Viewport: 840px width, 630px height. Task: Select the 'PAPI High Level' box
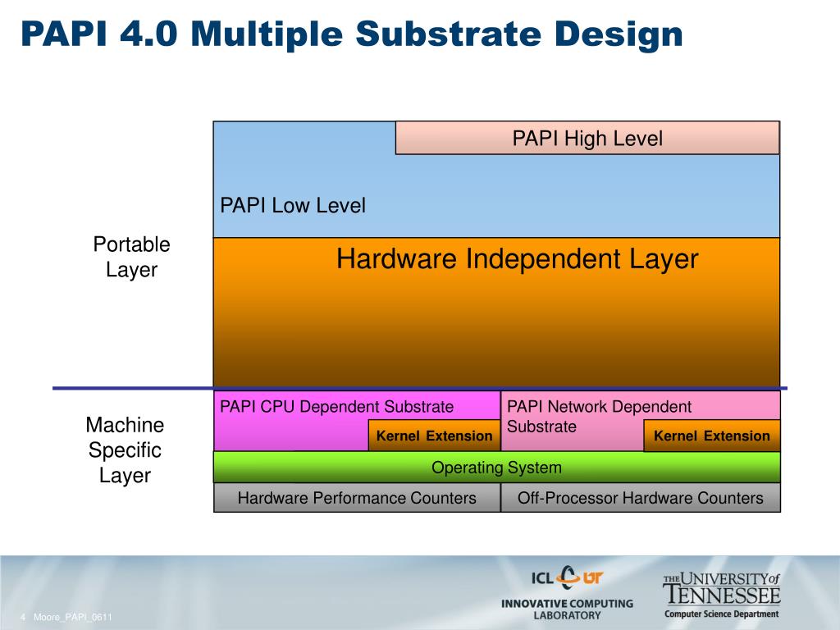[x=587, y=138]
